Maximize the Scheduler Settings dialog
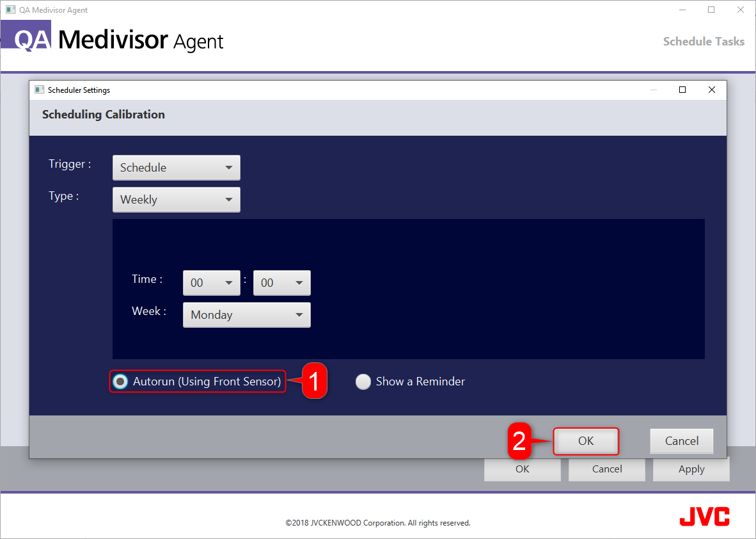This screenshot has height=539, width=756. coord(682,90)
